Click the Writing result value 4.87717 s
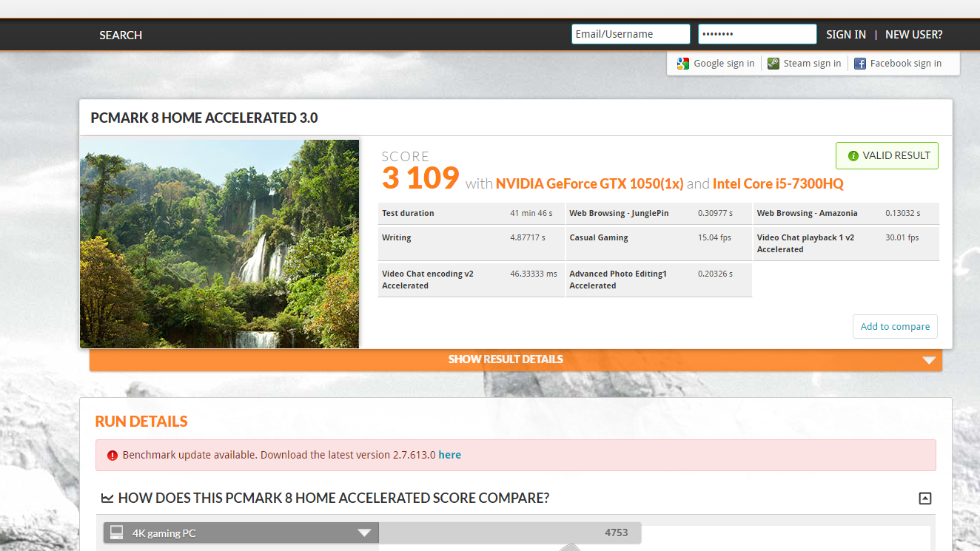980x551 pixels. tap(528, 237)
